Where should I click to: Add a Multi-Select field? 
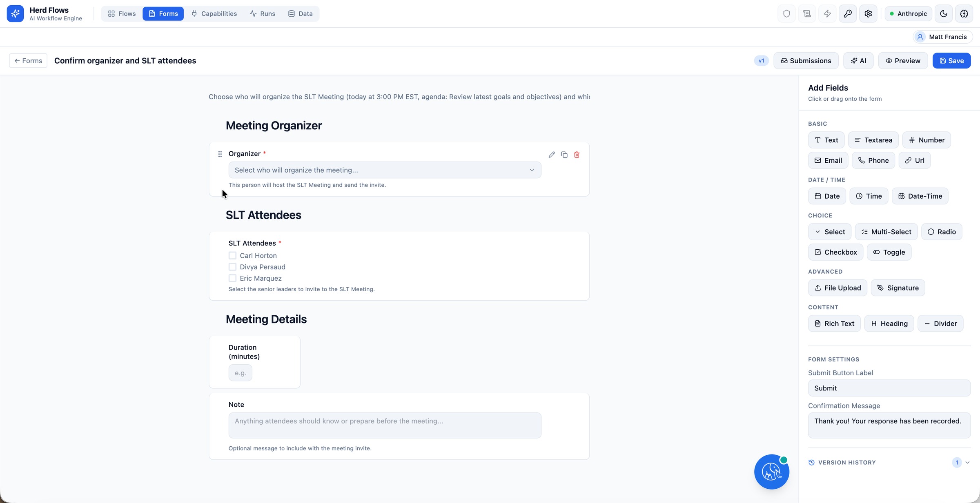[x=886, y=232]
